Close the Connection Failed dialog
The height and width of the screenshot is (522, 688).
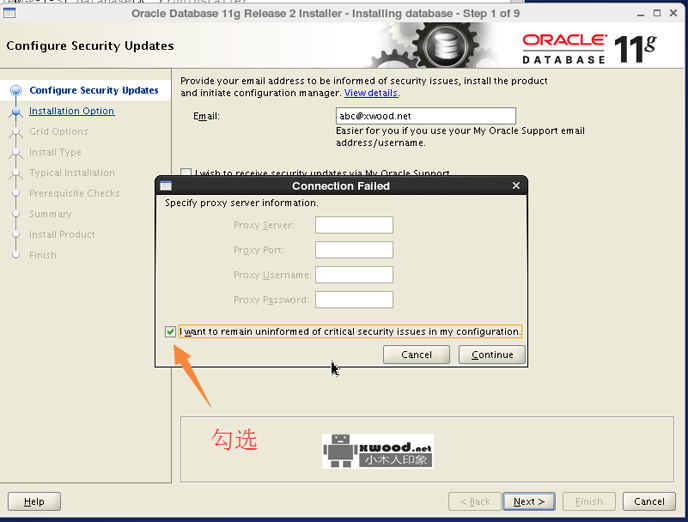coord(516,186)
